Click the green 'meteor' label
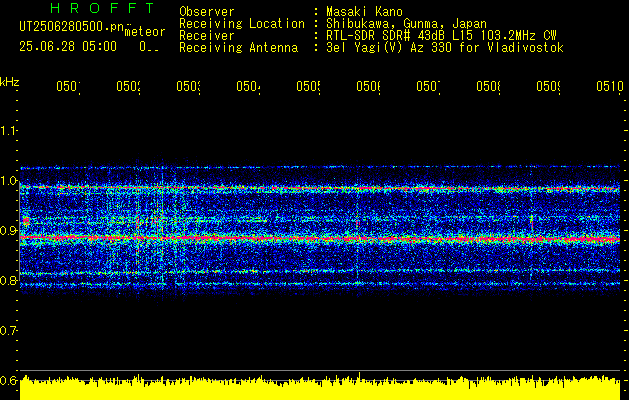629x400 pixels. point(145,32)
